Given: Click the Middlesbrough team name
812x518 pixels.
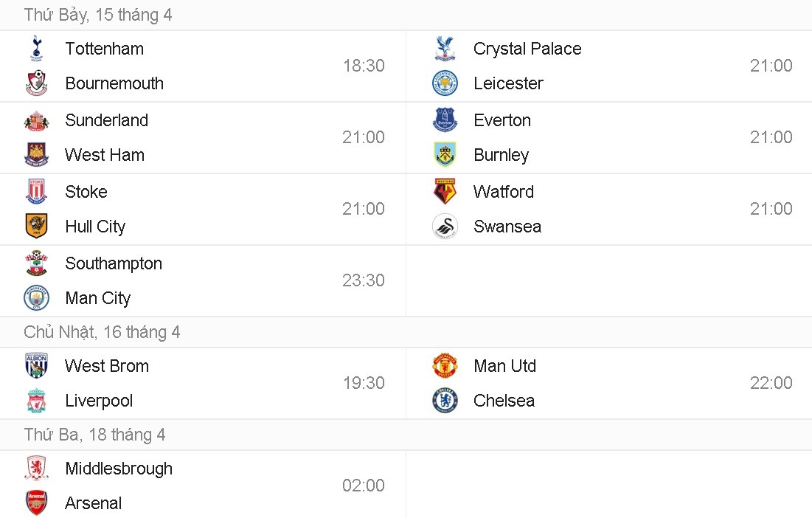Looking at the screenshot, I should (x=119, y=469).
